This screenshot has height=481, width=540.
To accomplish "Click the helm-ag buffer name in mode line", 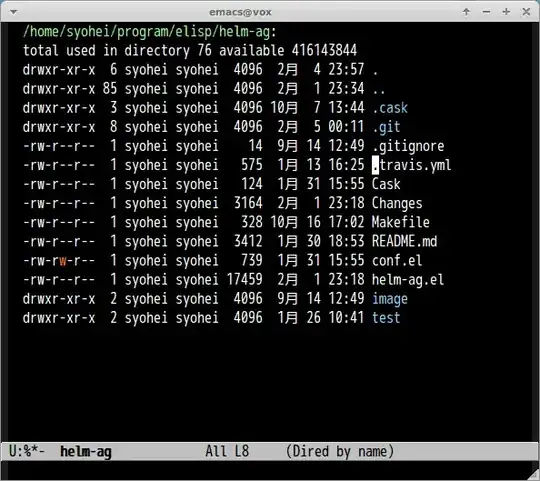I will pos(86,451).
